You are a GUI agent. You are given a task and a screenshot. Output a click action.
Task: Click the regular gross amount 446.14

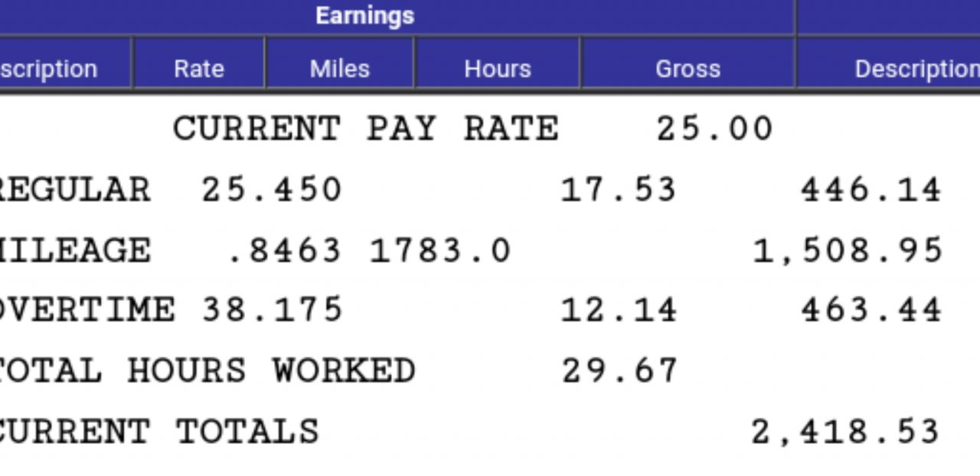tap(871, 190)
